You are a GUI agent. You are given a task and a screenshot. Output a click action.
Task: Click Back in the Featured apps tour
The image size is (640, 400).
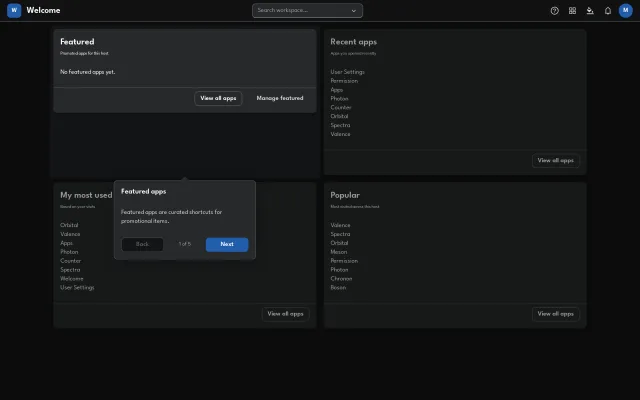(142, 244)
